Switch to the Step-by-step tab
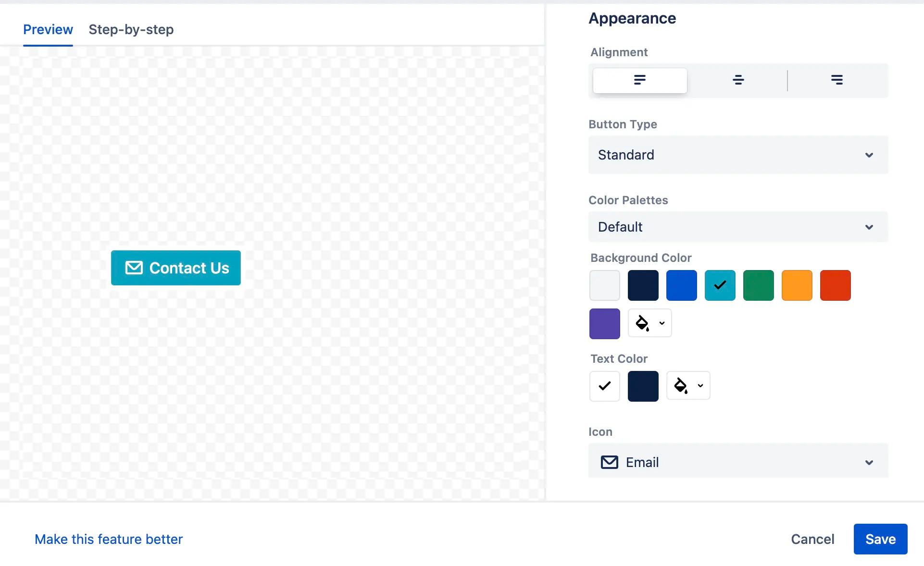The width and height of the screenshot is (924, 566). point(131,29)
